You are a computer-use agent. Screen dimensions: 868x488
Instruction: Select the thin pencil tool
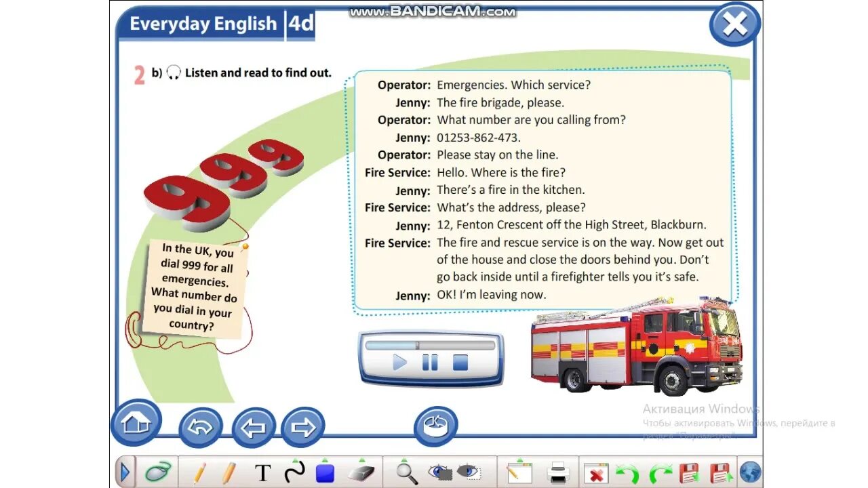[x=199, y=472]
